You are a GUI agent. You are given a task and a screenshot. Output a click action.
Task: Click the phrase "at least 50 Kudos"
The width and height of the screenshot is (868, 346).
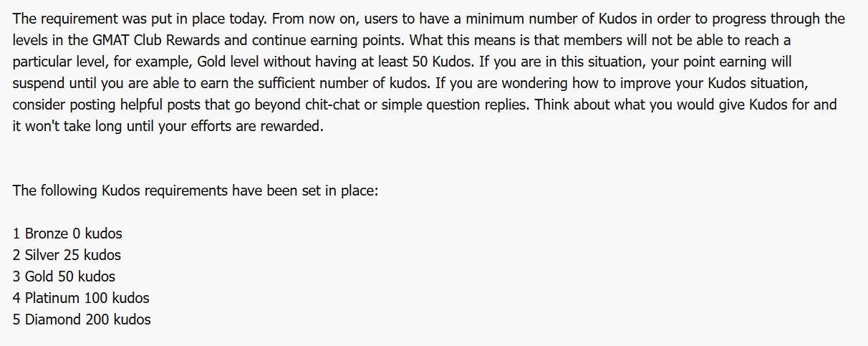[x=415, y=62]
